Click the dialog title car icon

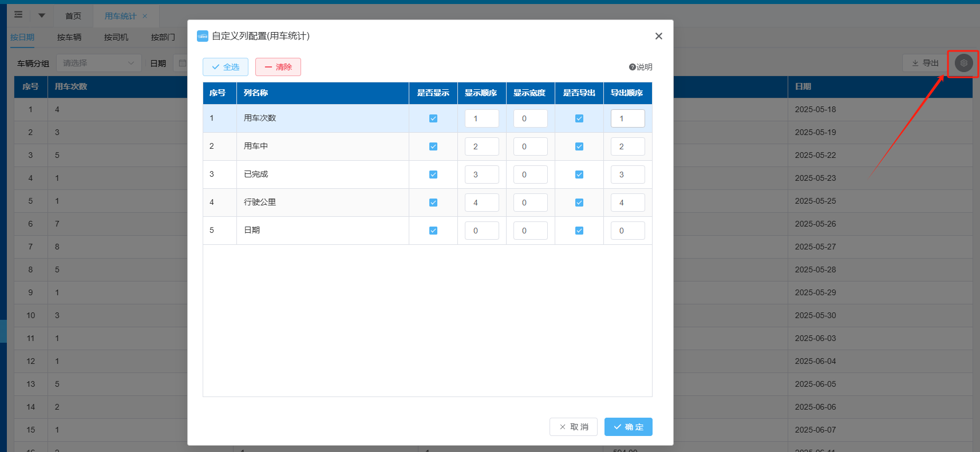pos(203,36)
